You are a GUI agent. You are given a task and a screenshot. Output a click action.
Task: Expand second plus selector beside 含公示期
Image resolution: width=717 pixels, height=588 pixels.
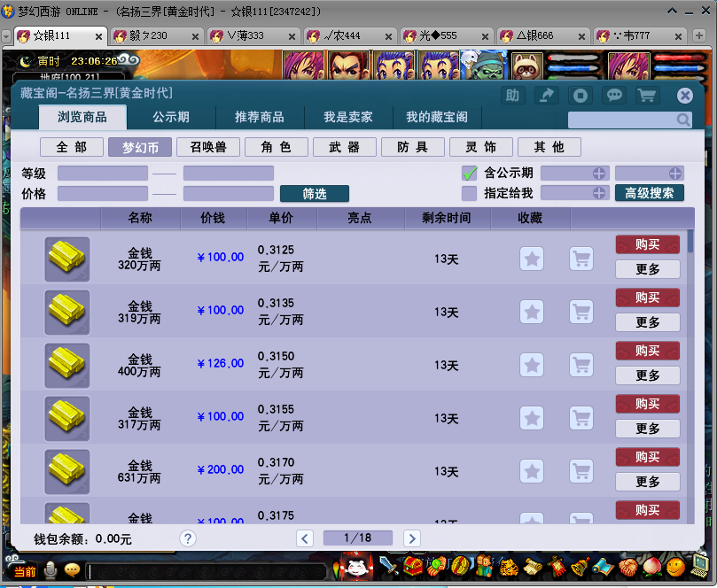675,174
